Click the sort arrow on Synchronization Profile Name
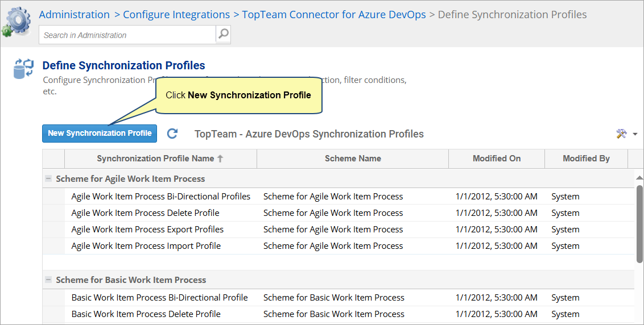 tap(220, 159)
